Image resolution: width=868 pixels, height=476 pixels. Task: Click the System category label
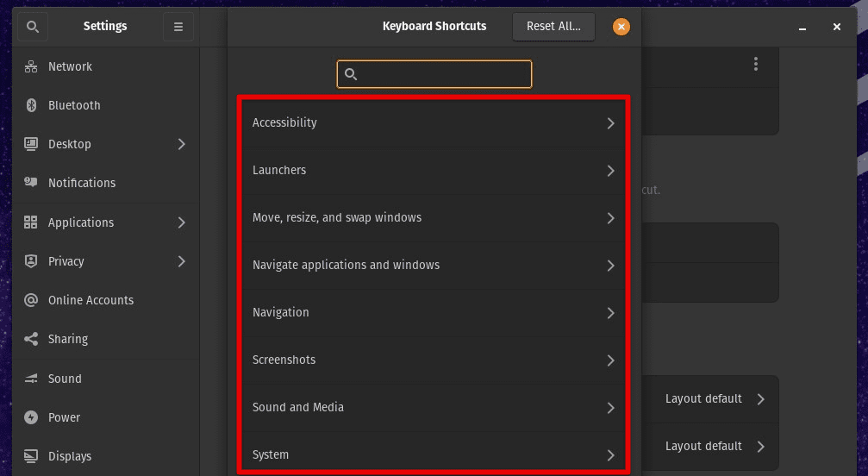(x=270, y=455)
